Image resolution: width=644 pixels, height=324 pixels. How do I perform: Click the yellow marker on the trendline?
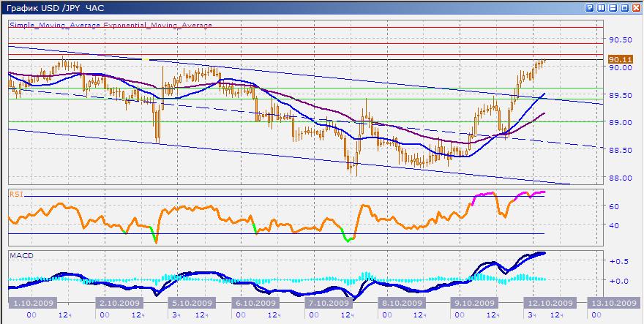pos(146,59)
